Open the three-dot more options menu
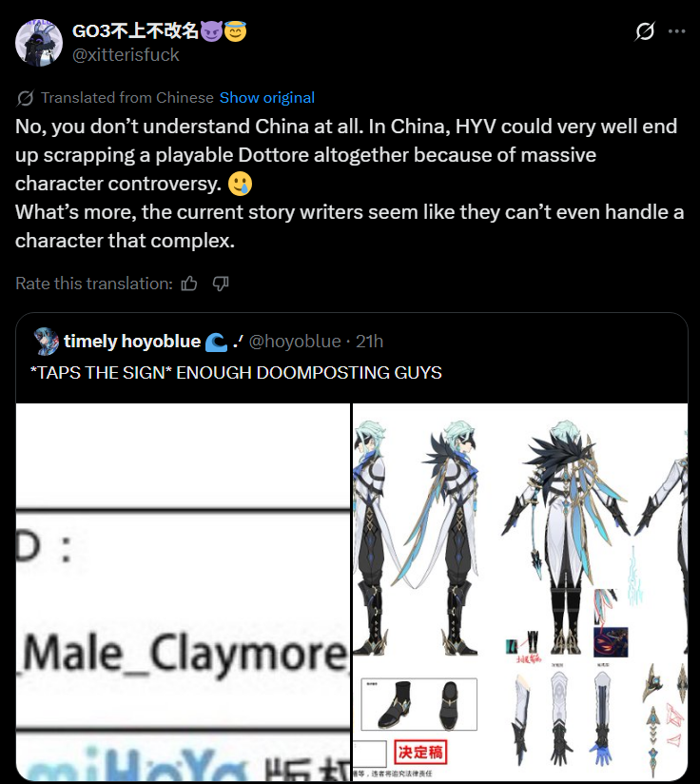 click(676, 31)
